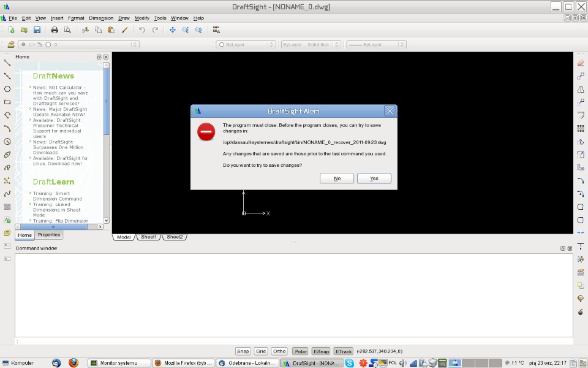Close the Home panel

click(106, 57)
